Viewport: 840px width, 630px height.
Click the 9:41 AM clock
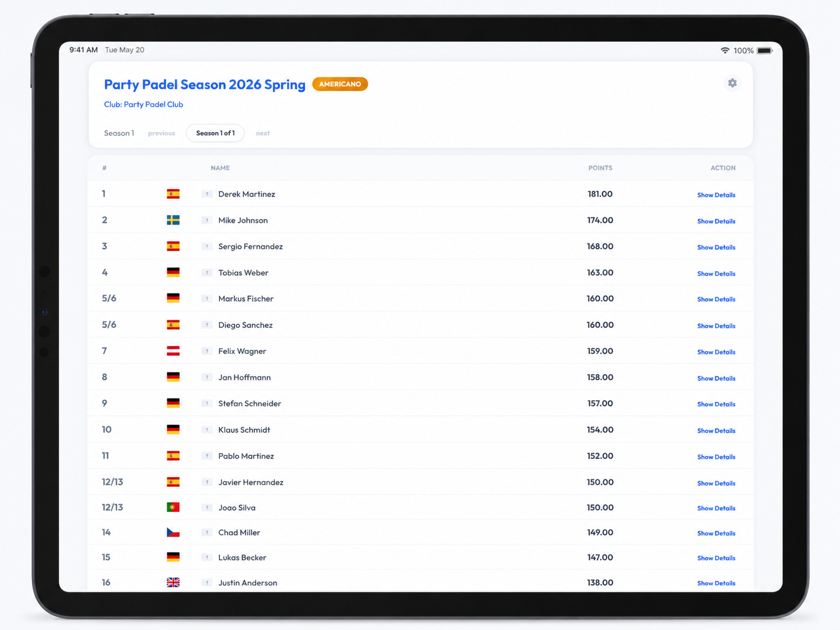coord(84,50)
